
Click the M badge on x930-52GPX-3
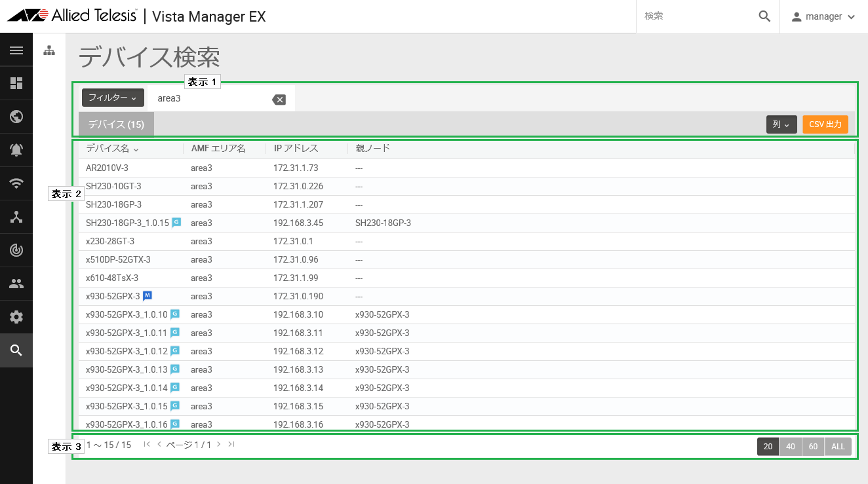point(148,295)
